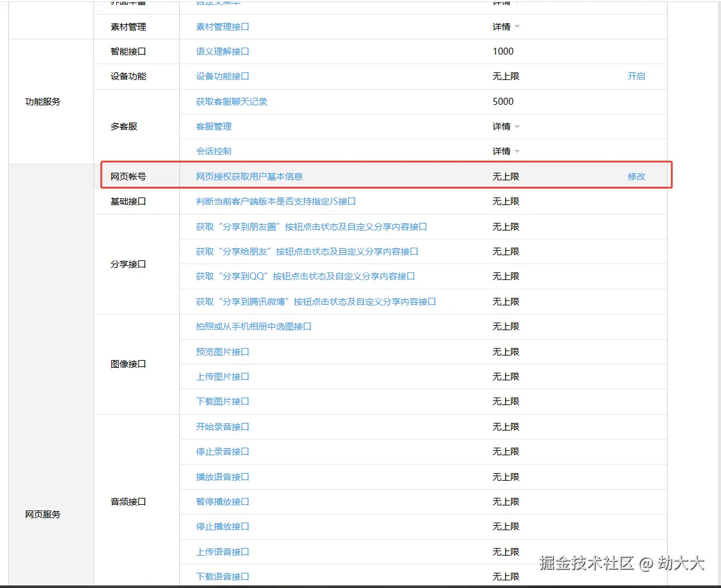
Task: Open the 下载语音接口 link
Action: (224, 577)
